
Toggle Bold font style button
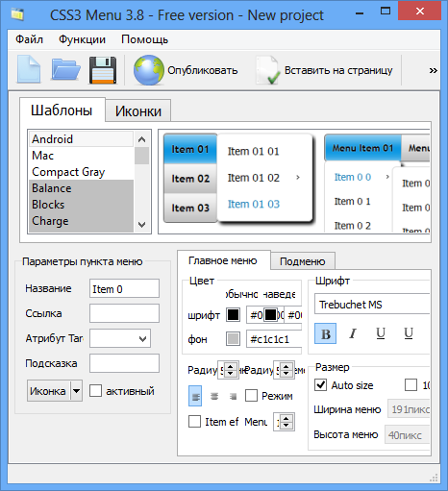point(325,333)
